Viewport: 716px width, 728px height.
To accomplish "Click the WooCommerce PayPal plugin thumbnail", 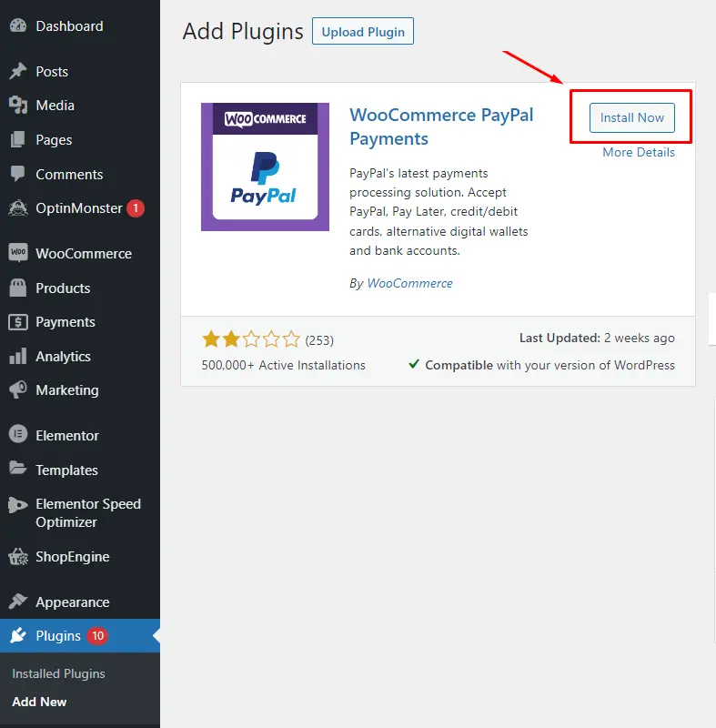I will click(x=265, y=167).
